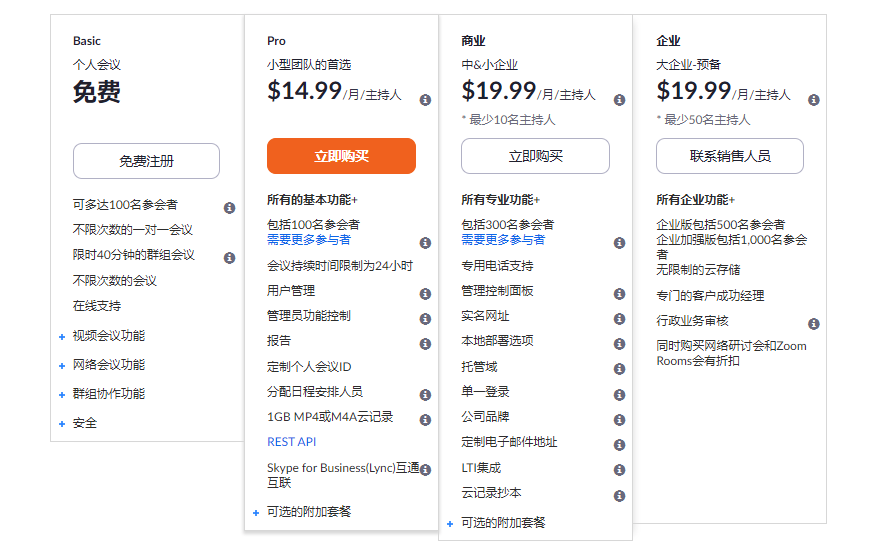Click info icon next to 云记录抄本
872x557 pixels.
click(x=619, y=496)
